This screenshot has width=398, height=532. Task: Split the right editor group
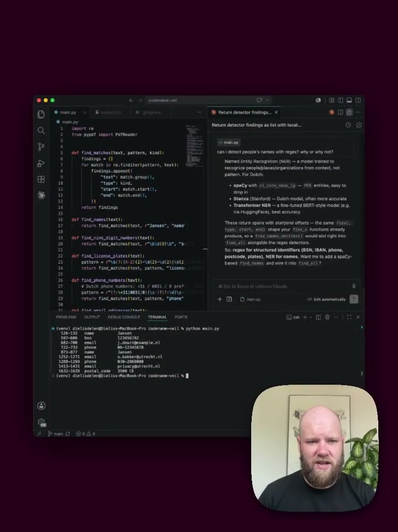point(341,112)
